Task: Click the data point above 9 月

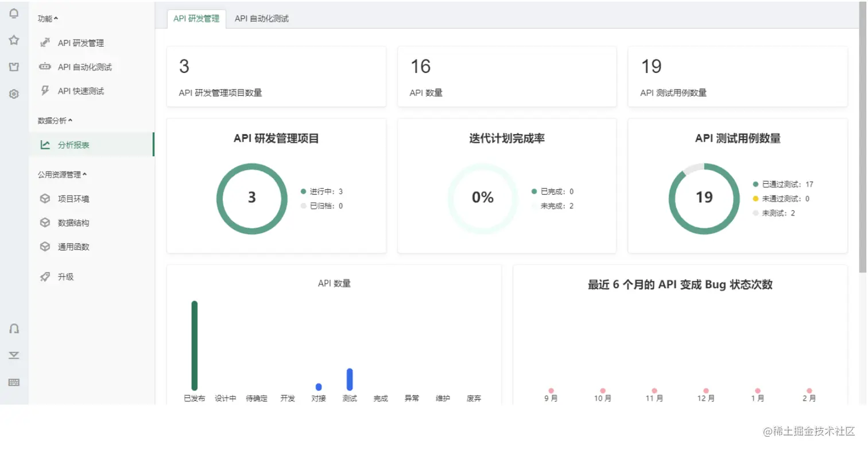Action: (x=551, y=391)
